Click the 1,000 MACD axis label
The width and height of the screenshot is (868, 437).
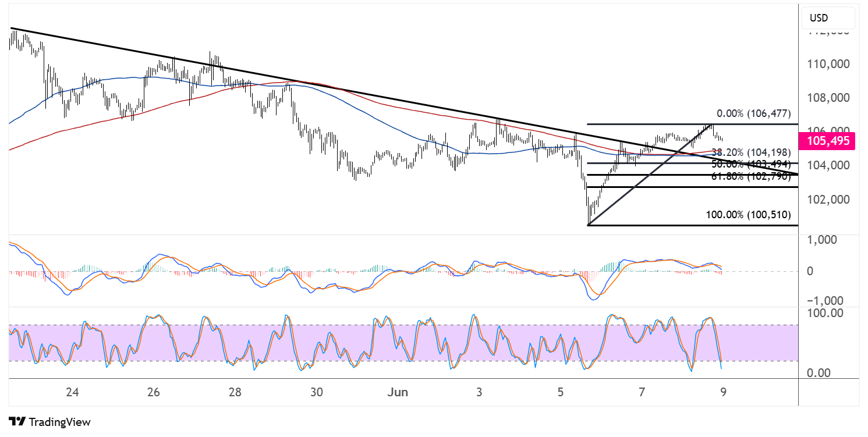(x=821, y=240)
